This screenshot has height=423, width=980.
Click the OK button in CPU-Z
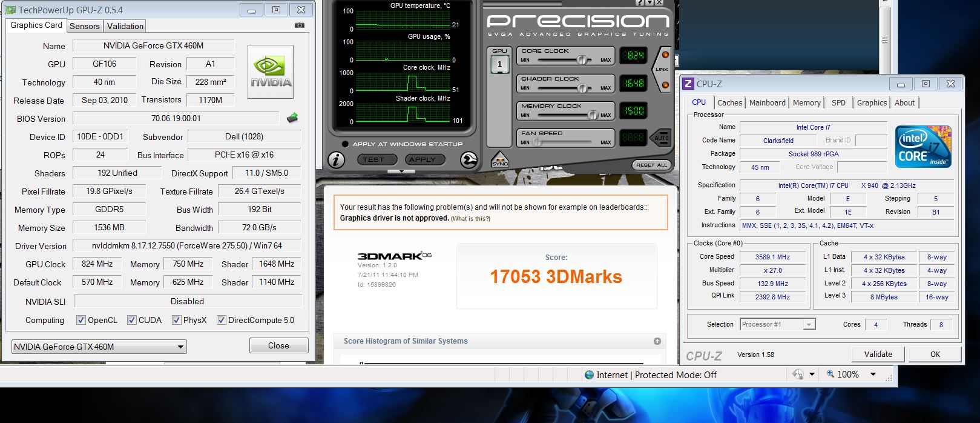[x=935, y=354]
